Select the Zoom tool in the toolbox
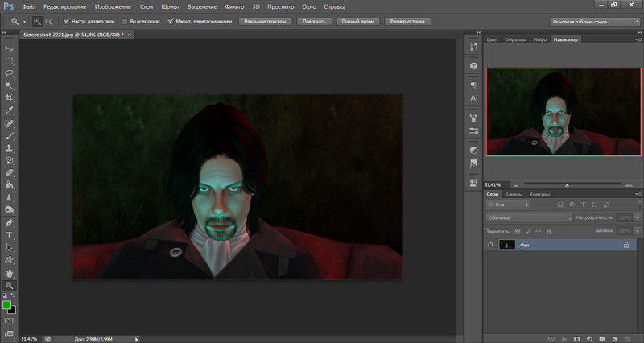This screenshot has height=343, width=644. 9,286
